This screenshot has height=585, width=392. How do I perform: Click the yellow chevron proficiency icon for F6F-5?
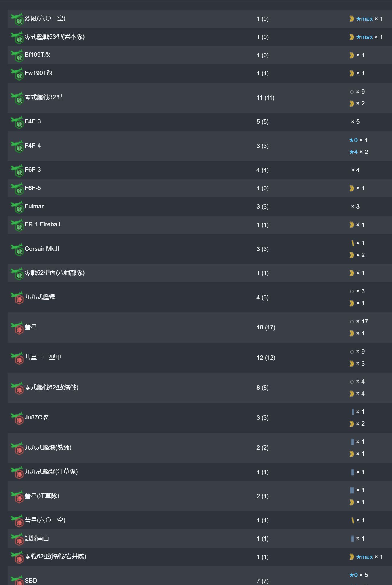pyautogui.click(x=352, y=188)
